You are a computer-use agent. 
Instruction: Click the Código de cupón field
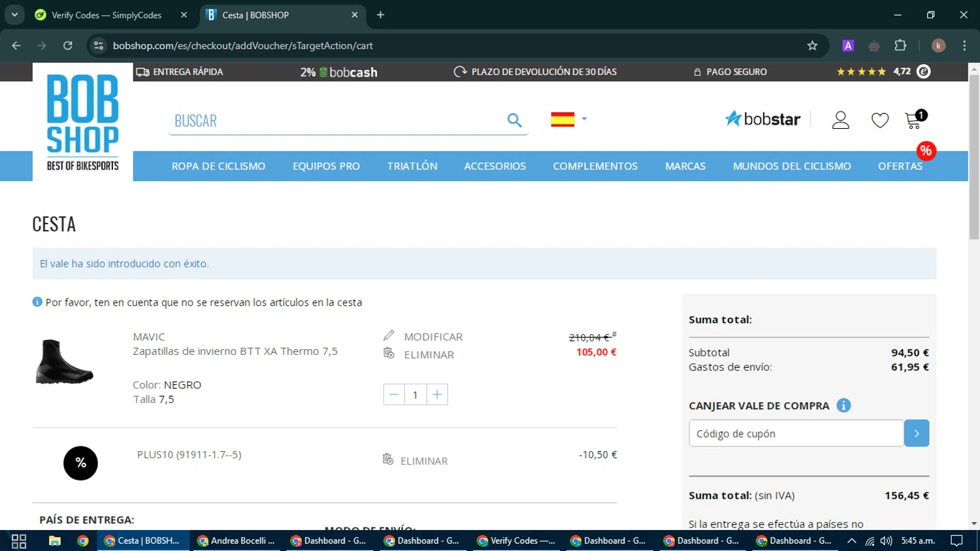796,433
